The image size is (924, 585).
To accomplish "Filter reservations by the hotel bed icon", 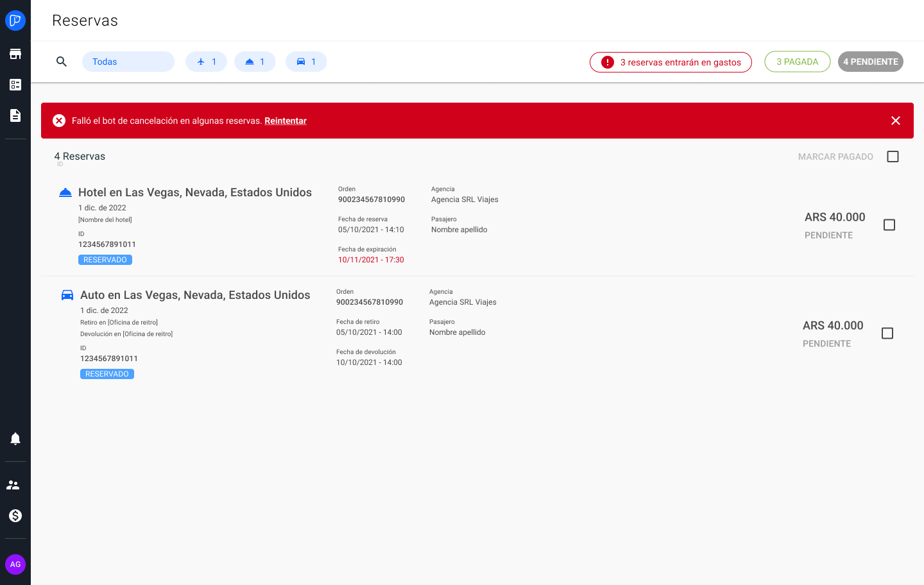I will pyautogui.click(x=255, y=61).
